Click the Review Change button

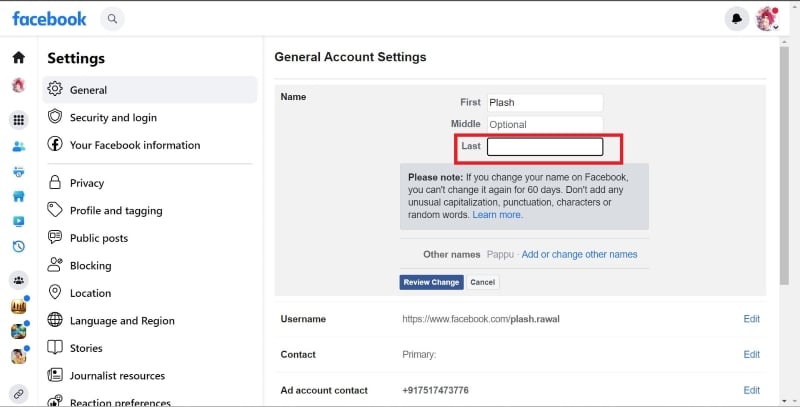pyautogui.click(x=431, y=282)
